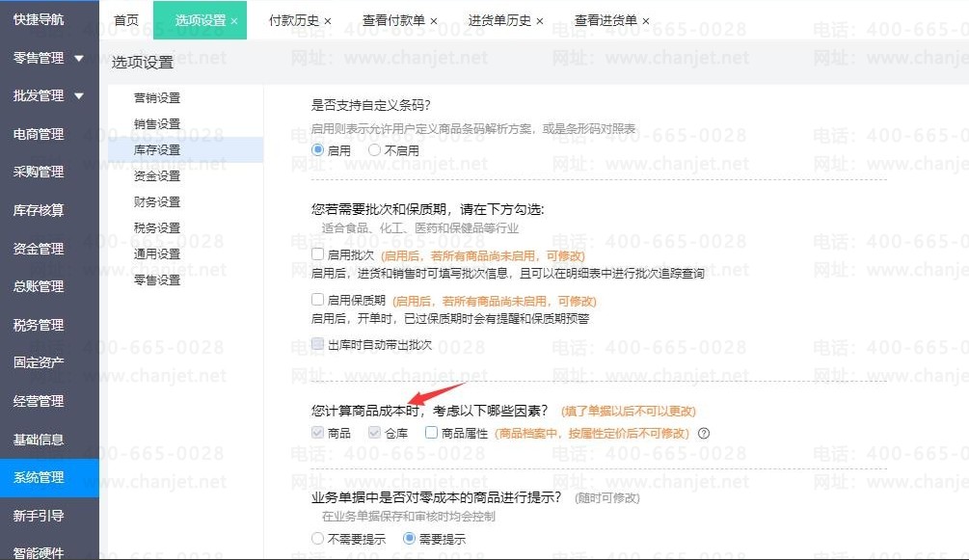Enable the 启用批次 checkbox
969x560 pixels.
317,254
